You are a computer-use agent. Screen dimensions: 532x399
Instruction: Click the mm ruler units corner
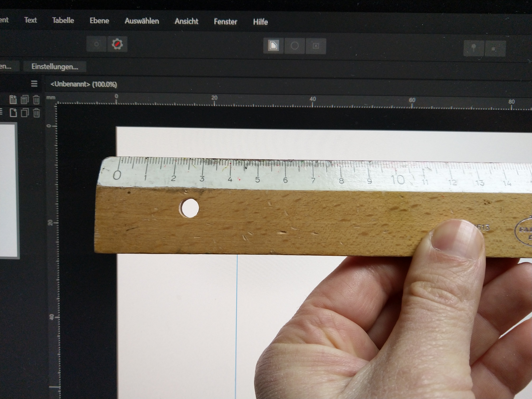click(51, 98)
